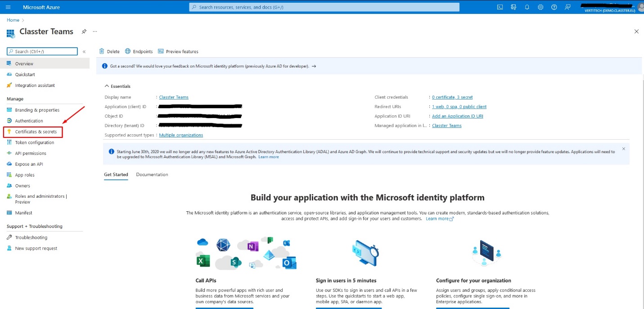
Task: Click the Call APIs heading
Action: (x=206, y=281)
